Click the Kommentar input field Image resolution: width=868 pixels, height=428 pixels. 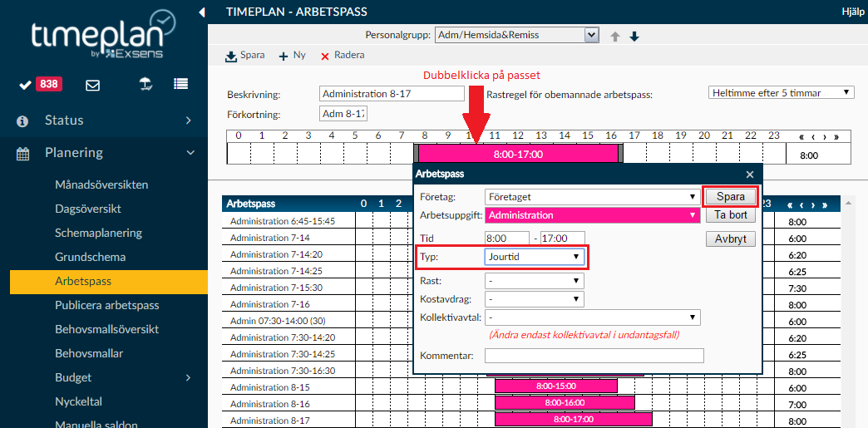pos(594,356)
